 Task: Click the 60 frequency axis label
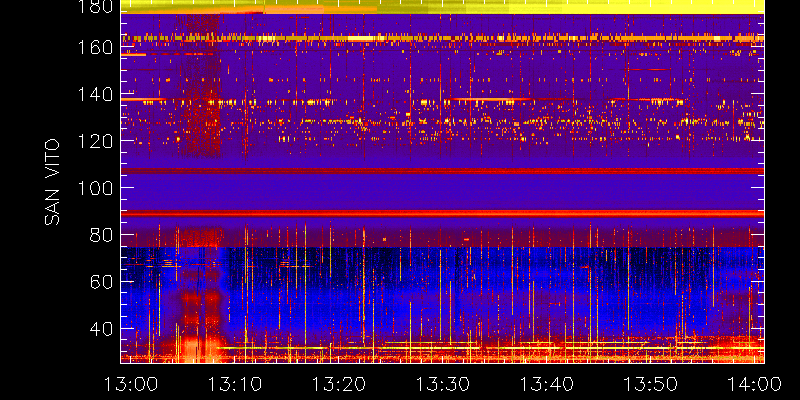click(x=101, y=281)
